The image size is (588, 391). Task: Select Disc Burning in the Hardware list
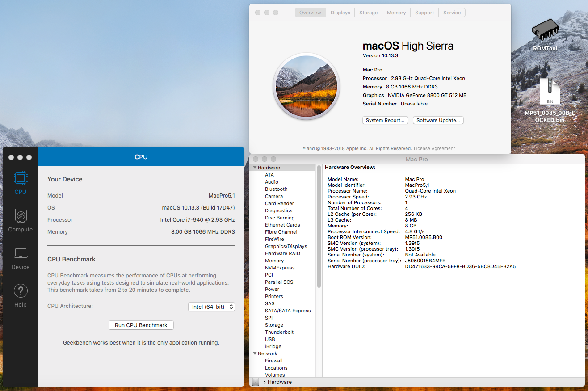279,218
